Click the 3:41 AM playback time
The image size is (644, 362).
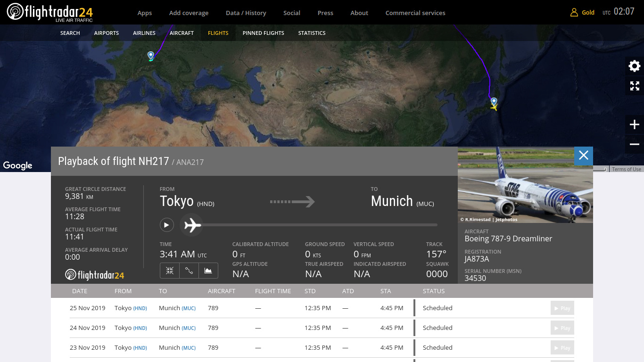coord(183,254)
